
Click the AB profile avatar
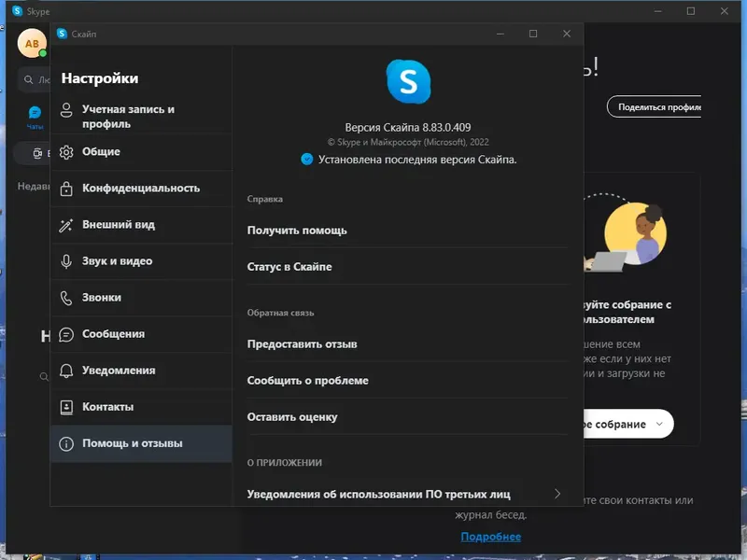(x=32, y=43)
